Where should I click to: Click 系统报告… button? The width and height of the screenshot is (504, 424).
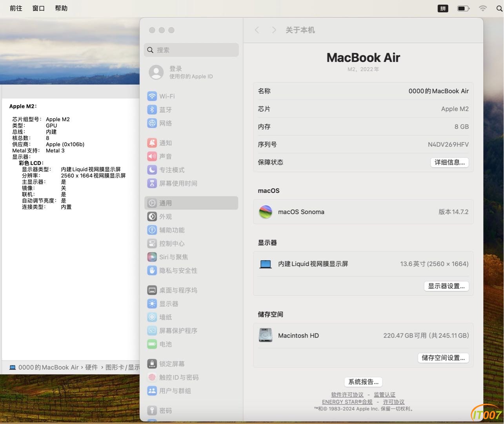(363, 382)
